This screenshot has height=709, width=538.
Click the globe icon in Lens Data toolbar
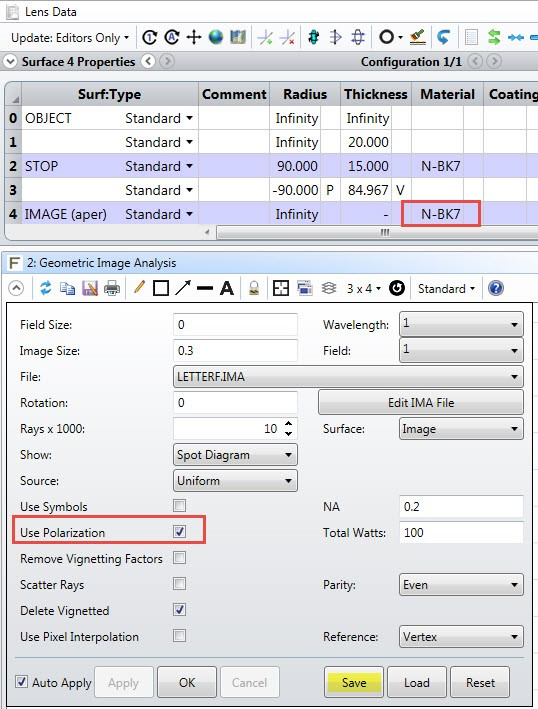click(x=216, y=37)
